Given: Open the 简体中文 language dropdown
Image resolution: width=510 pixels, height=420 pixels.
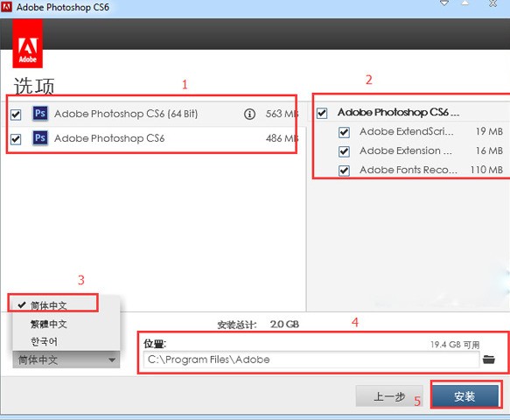Looking at the screenshot, I should pos(66,360).
